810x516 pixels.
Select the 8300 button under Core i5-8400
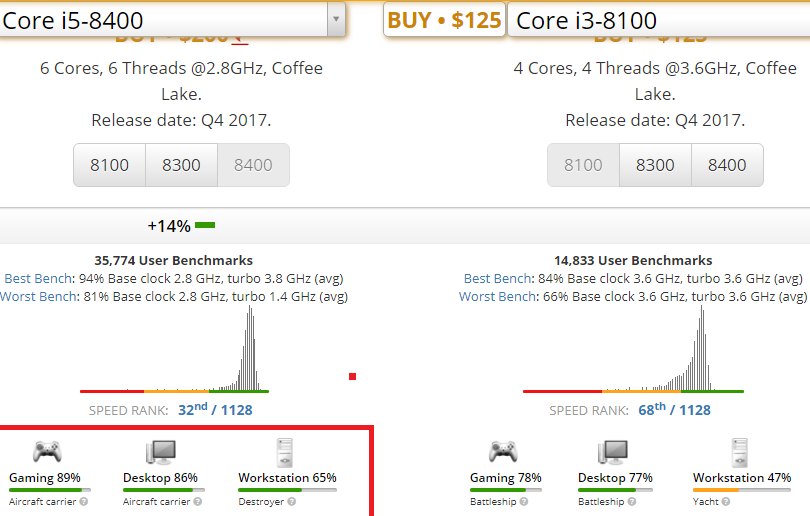click(181, 165)
